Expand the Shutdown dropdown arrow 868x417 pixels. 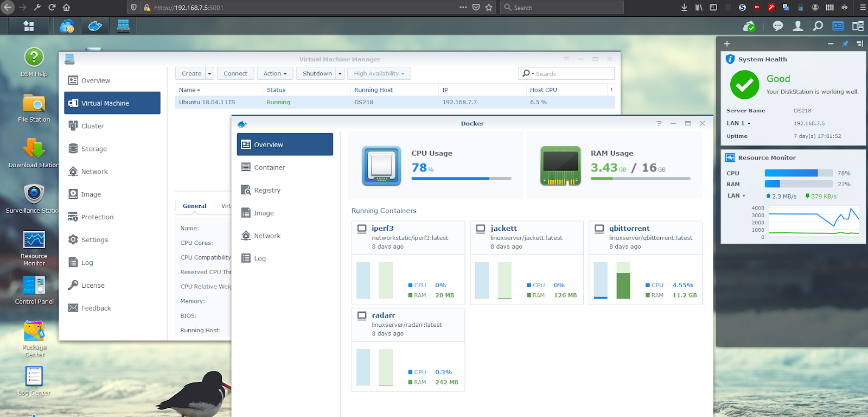click(340, 74)
